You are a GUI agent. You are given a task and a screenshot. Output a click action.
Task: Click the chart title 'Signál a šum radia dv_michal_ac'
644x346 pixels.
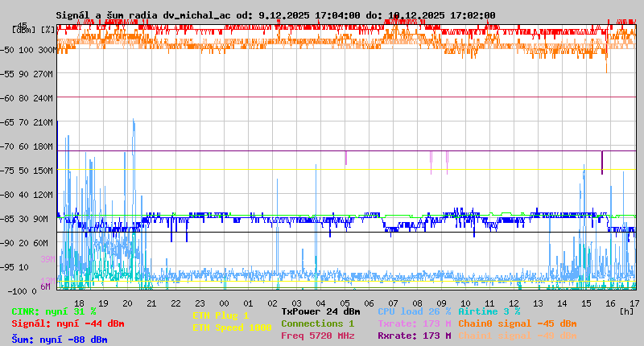point(143,15)
